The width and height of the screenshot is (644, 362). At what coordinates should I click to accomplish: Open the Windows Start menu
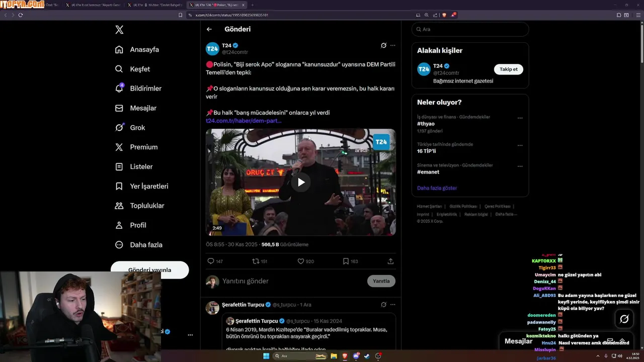(x=266, y=356)
